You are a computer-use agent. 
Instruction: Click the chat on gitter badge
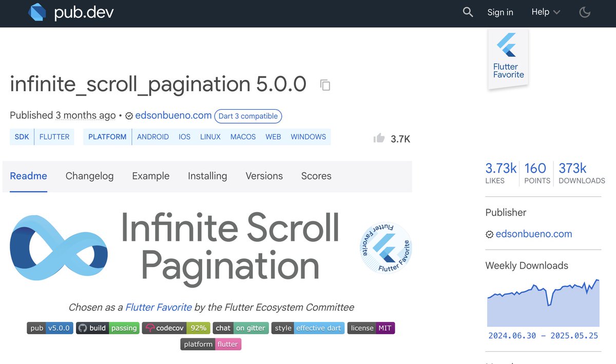(x=240, y=328)
